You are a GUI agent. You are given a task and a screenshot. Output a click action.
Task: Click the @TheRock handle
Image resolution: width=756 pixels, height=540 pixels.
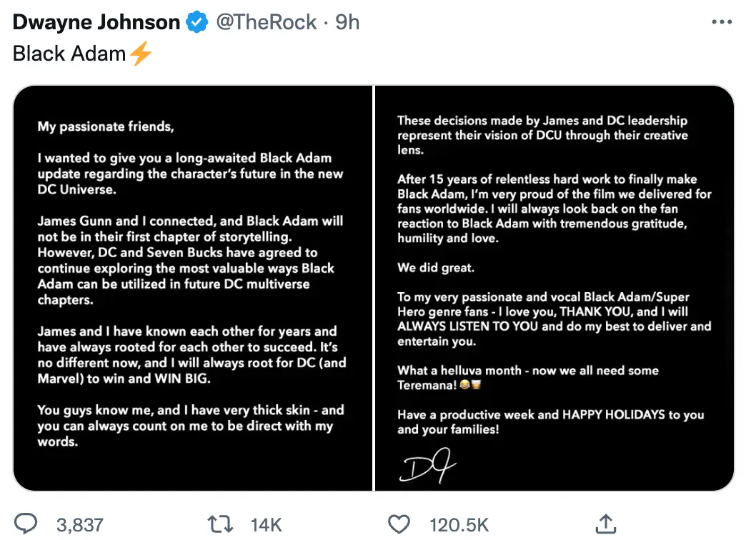(x=266, y=21)
